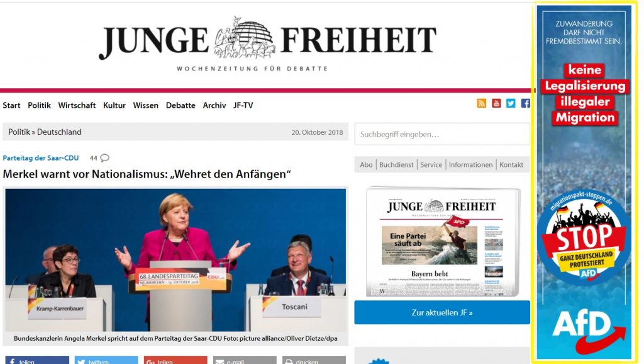Click the Junge Freiheit newspaper cover thumbnail
Image resolution: width=644 pixels, height=364 pixels.
click(443, 241)
